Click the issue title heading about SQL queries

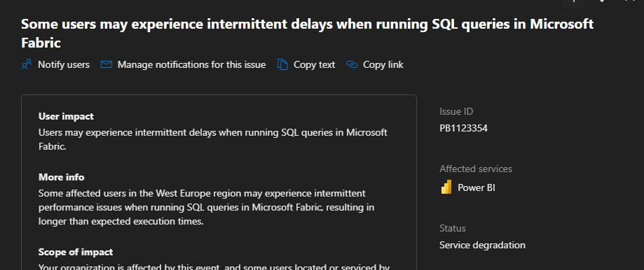point(307,33)
